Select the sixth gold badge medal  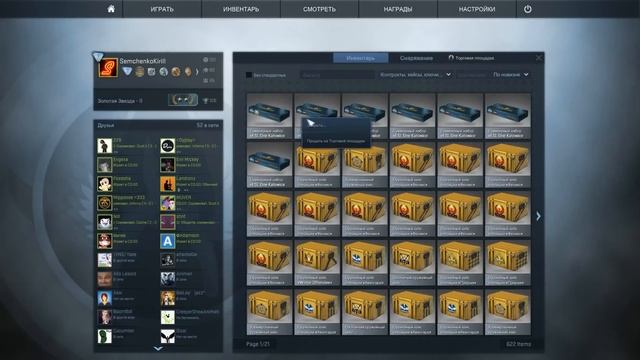click(187, 72)
